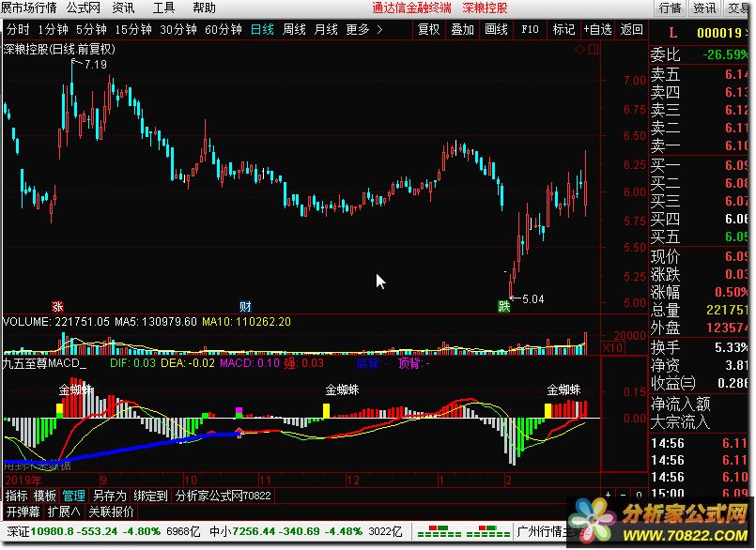Click the 委比 row in quote panel
The width and height of the screenshot is (756, 550).
(x=699, y=54)
